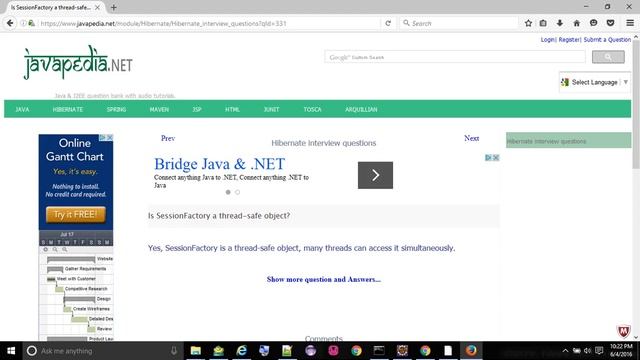
Task: Click the Login link
Action: 548,40
